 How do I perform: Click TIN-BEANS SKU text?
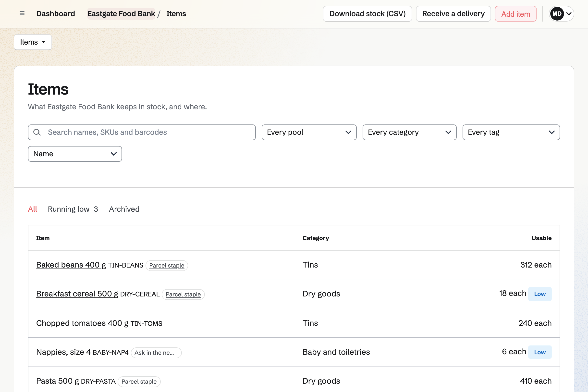point(125,265)
